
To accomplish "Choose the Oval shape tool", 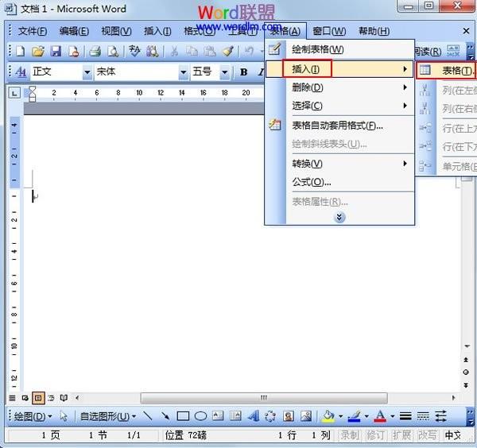I will point(200,415).
